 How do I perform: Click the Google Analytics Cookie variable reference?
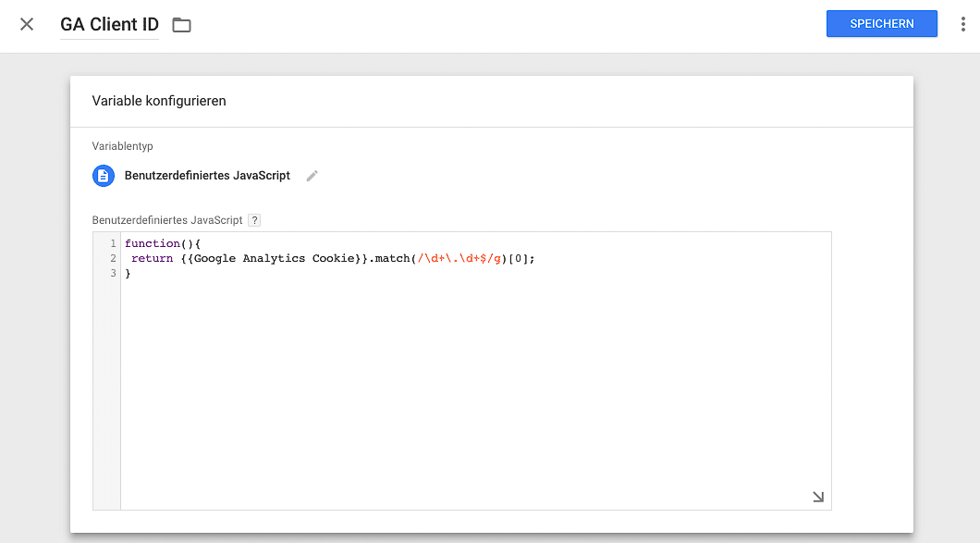(274, 258)
